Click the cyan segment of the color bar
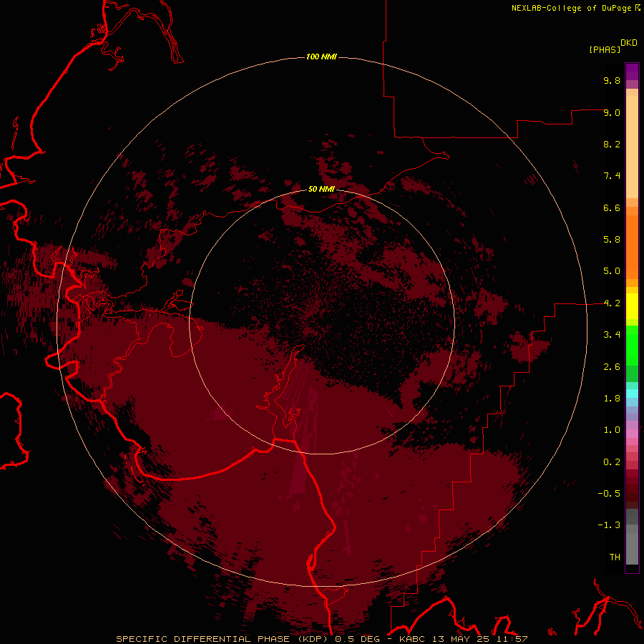The height and width of the screenshot is (644, 644). 632,394
